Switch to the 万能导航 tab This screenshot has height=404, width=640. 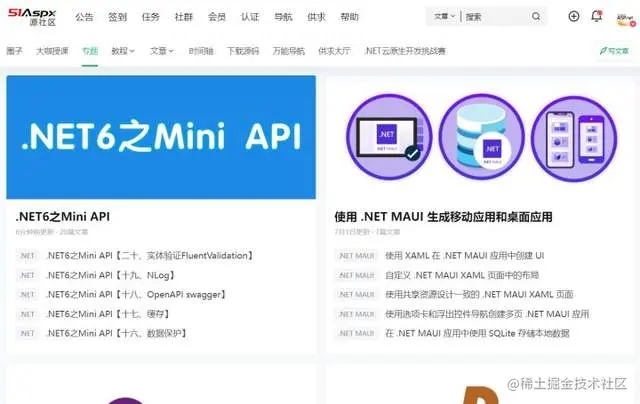coord(289,51)
